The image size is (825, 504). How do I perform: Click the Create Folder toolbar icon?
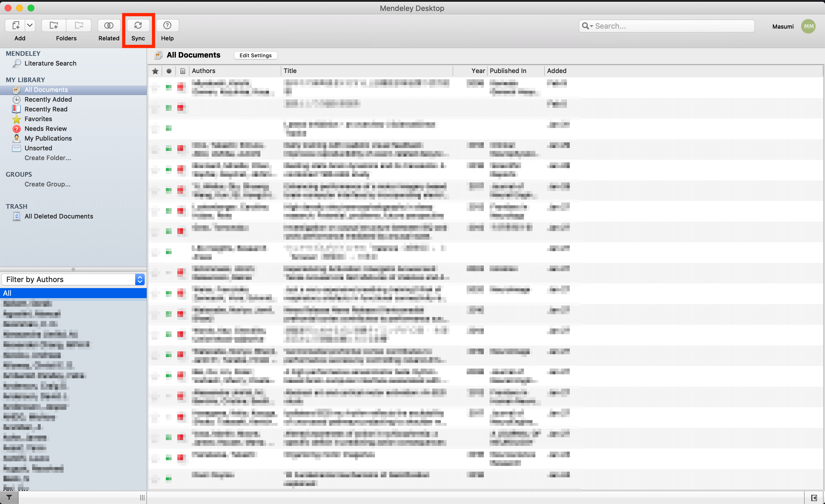(54, 25)
